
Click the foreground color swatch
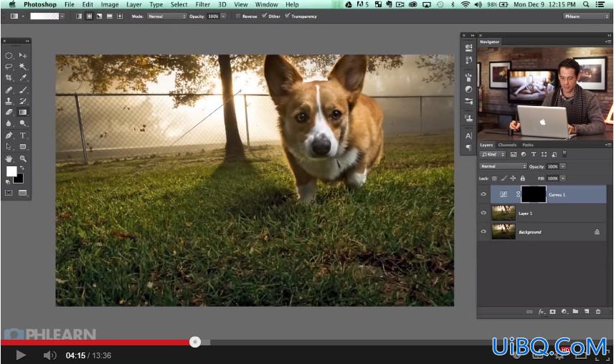pyautogui.click(x=11, y=171)
